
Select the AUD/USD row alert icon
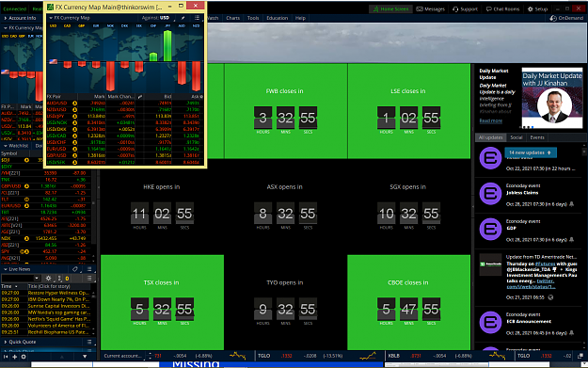point(74,104)
